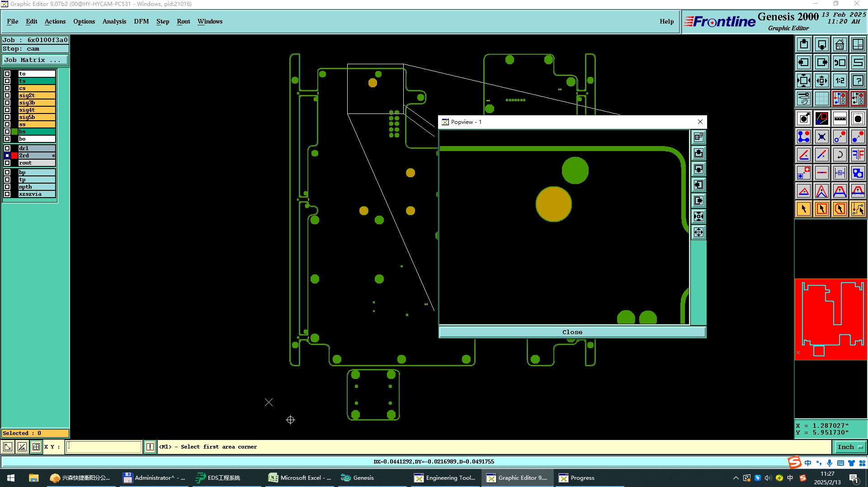
Task: Toggle the checkbox for layer 'drl'
Action: click(7, 148)
